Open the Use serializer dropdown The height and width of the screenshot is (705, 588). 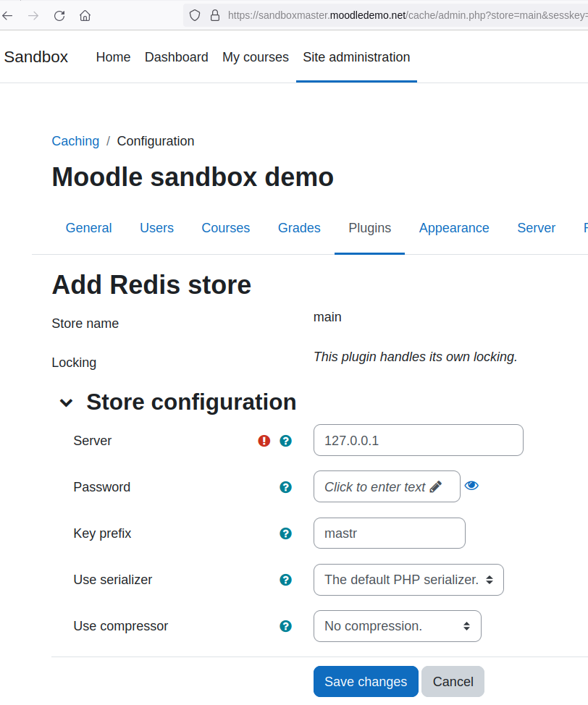click(408, 580)
